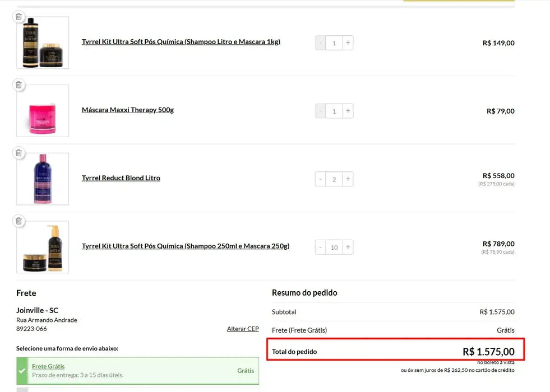This screenshot has width=550, height=392.
Task: Decrease quantity of Shampoo 250ml kit
Action: 321,247
